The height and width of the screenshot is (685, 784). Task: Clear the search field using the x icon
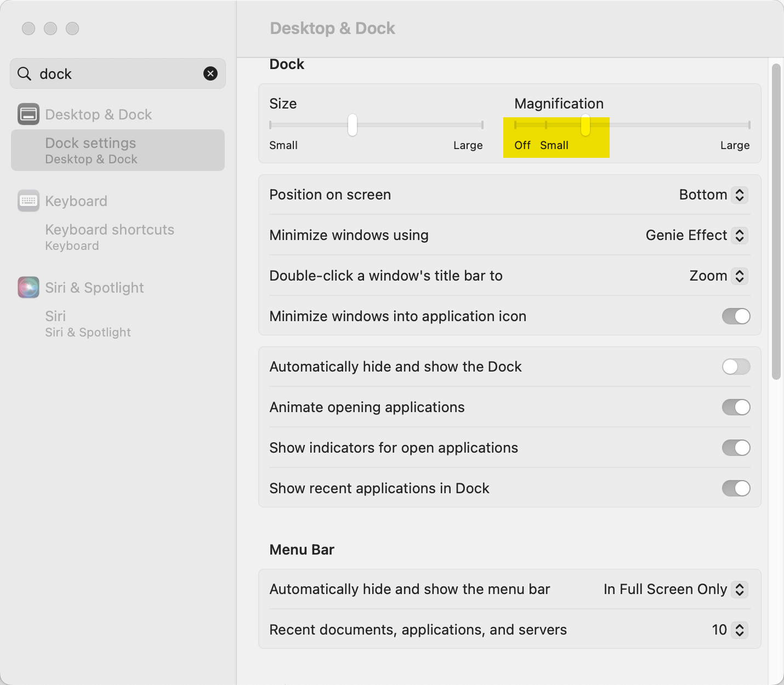pyautogui.click(x=211, y=73)
